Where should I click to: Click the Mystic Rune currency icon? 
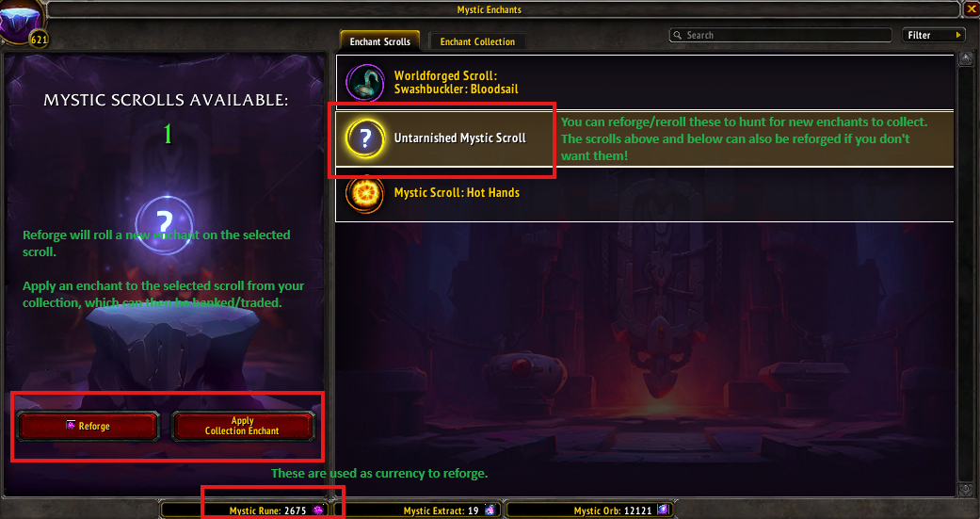click(x=318, y=511)
